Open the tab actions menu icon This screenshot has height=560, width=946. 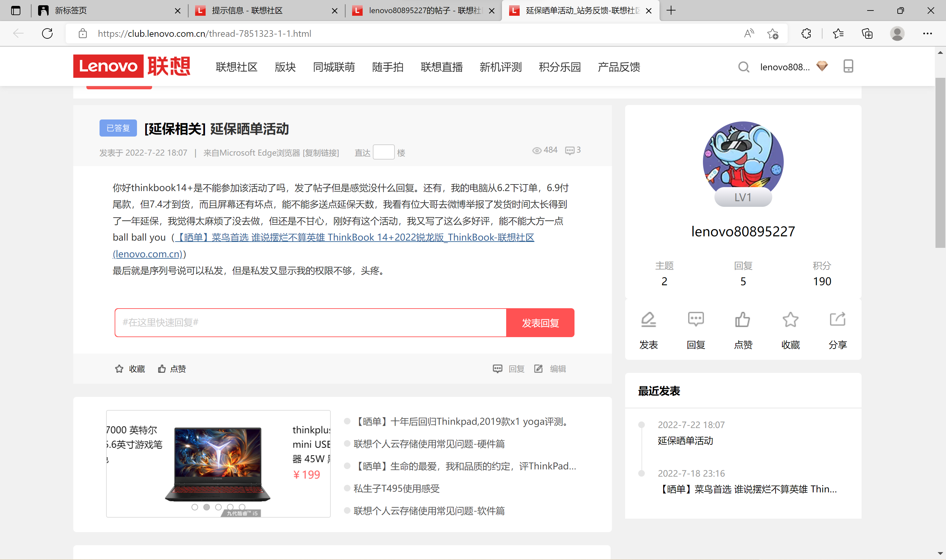click(15, 11)
